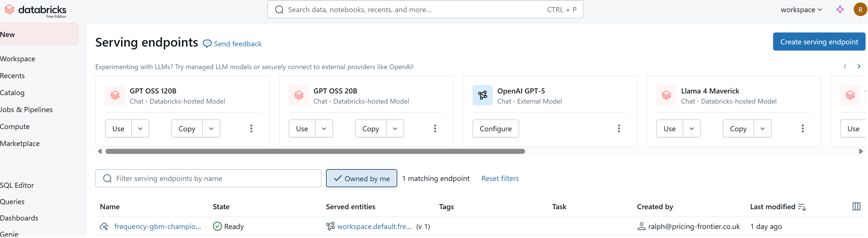Open kebab menu on OpenAI GPT-5 card
This screenshot has height=238, width=868.
619,128
